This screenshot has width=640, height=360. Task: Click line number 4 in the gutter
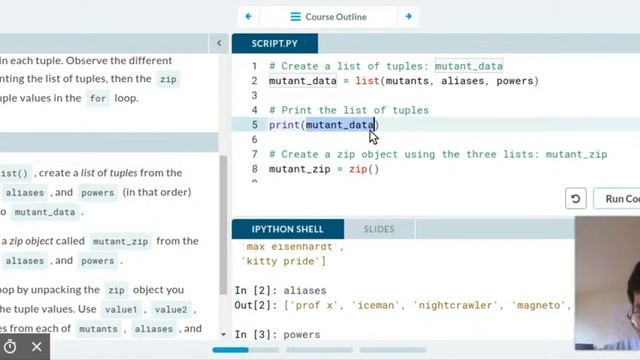pos(254,110)
